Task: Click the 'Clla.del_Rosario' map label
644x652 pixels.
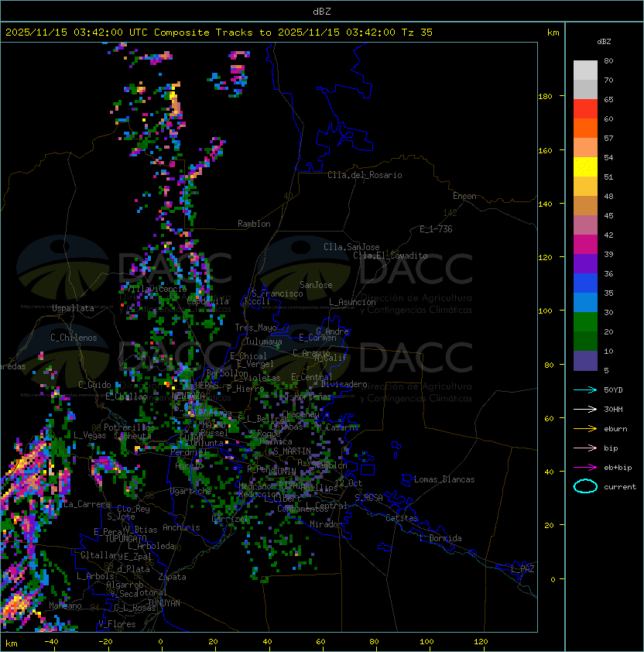Action: click(x=365, y=175)
